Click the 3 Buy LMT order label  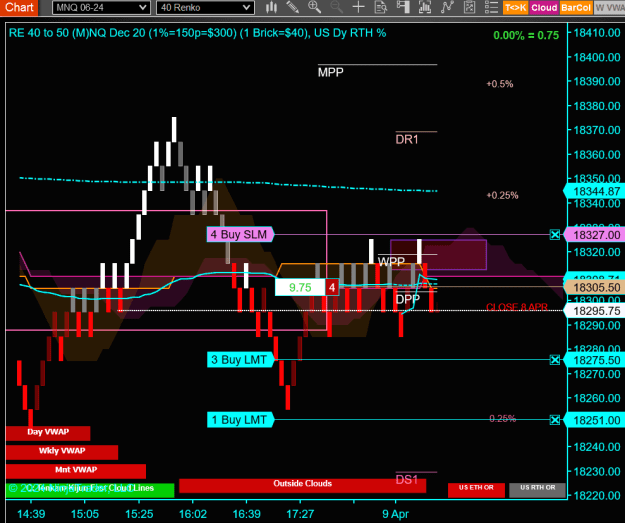click(x=240, y=360)
